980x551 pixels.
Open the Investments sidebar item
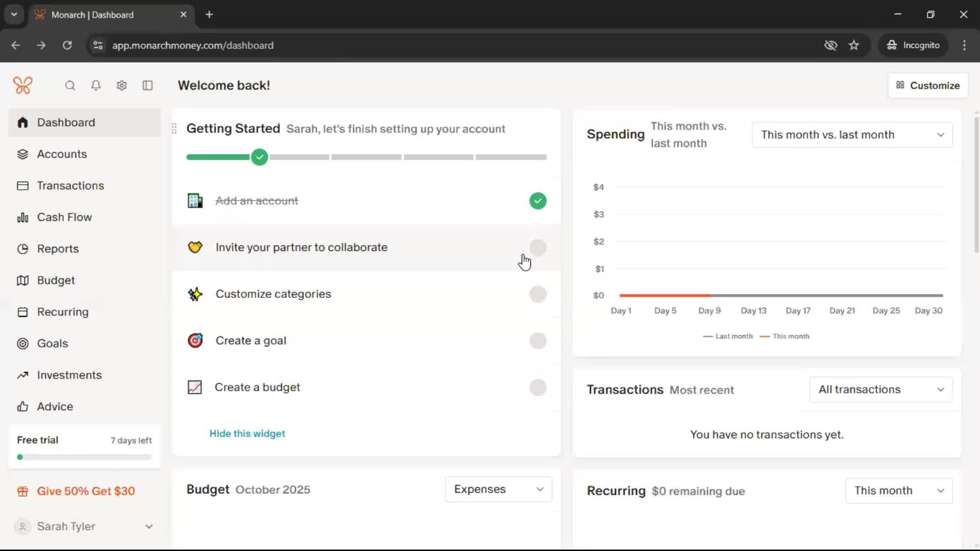tap(69, 375)
